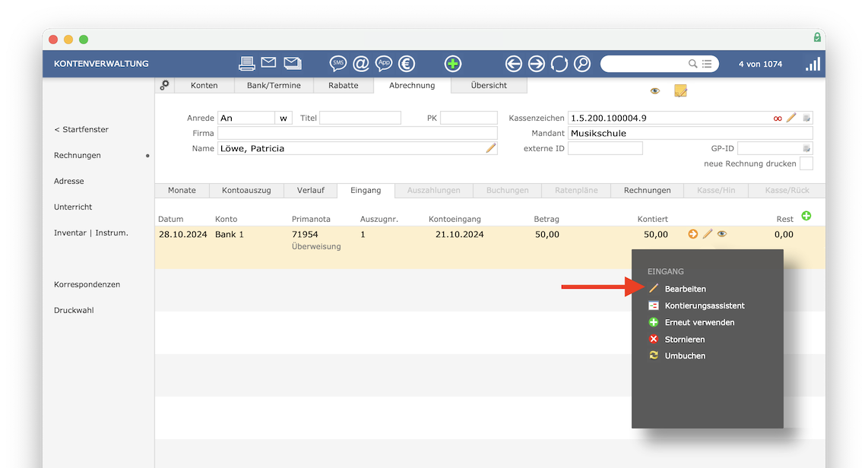This screenshot has height=468, width=868.
Task: Open the Mandant field showing Musikschule
Action: (x=690, y=133)
